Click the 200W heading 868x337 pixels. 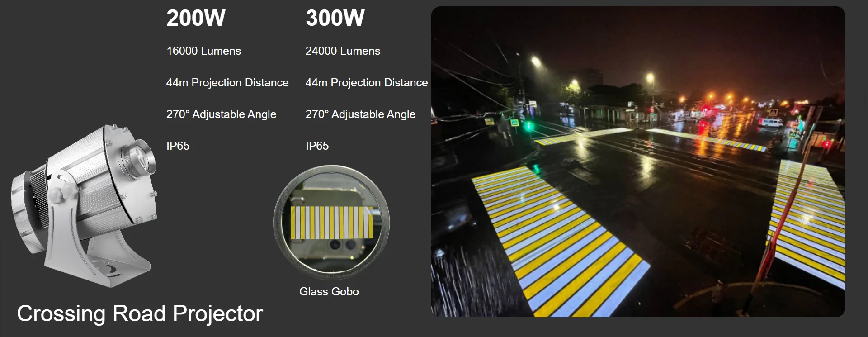tap(196, 18)
